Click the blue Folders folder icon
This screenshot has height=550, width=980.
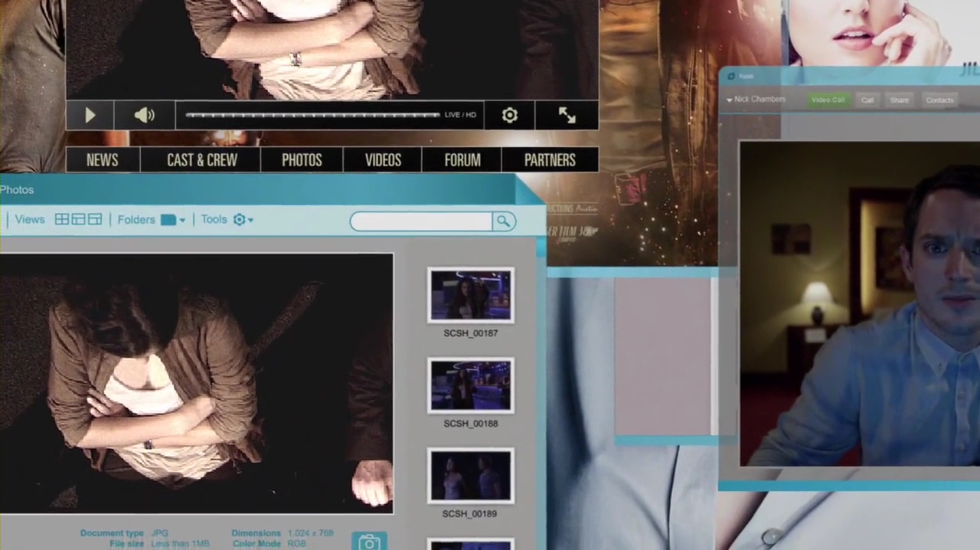click(x=168, y=220)
